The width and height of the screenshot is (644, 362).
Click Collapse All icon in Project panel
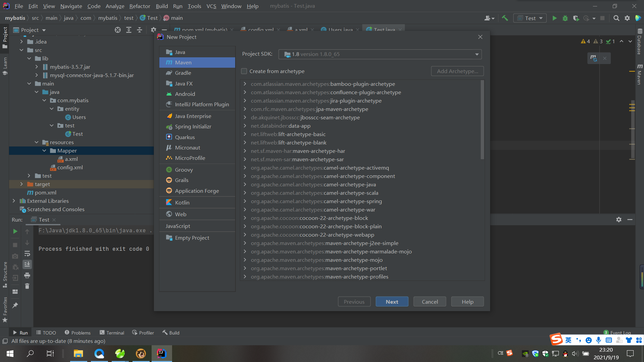pyautogui.click(x=140, y=30)
